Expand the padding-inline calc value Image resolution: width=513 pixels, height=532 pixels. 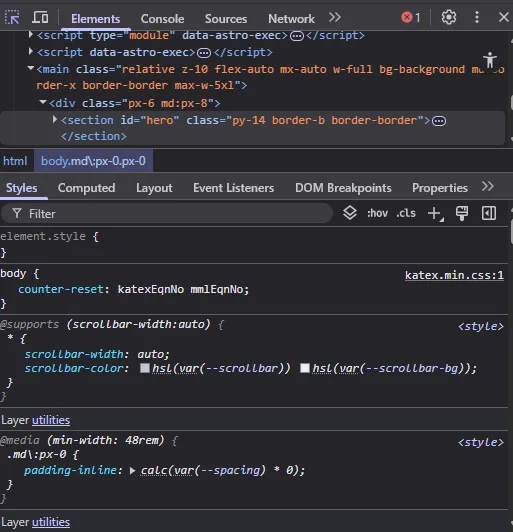click(x=133, y=471)
